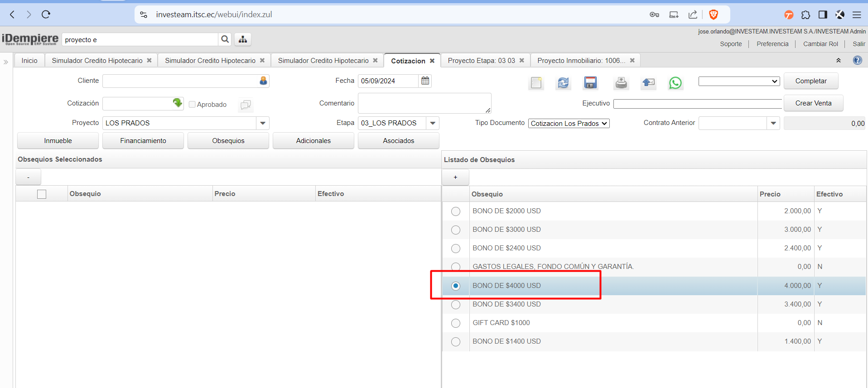This screenshot has width=868, height=388.
Task: Save using the floppy disk icon
Action: 590,83
